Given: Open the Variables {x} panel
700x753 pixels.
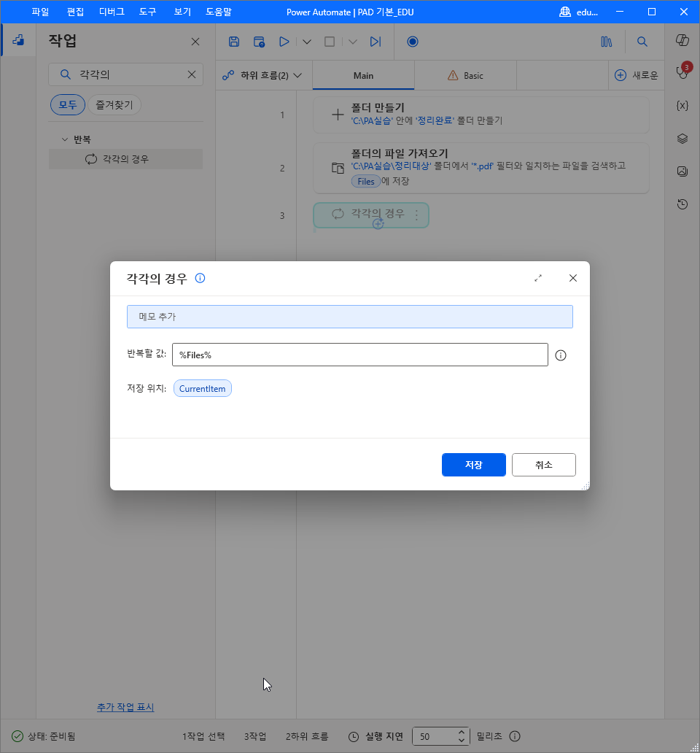Looking at the screenshot, I should [x=682, y=106].
